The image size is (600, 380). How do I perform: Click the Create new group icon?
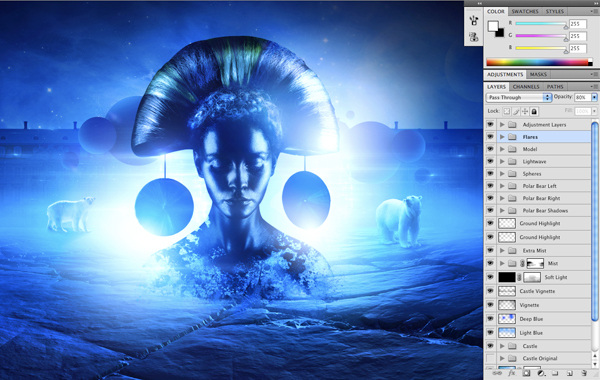[555, 373]
